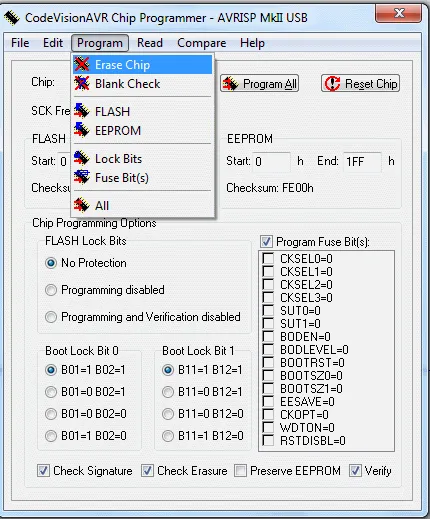Click the Blank Check menu icon
The width and height of the screenshot is (430, 519).
(x=82, y=83)
